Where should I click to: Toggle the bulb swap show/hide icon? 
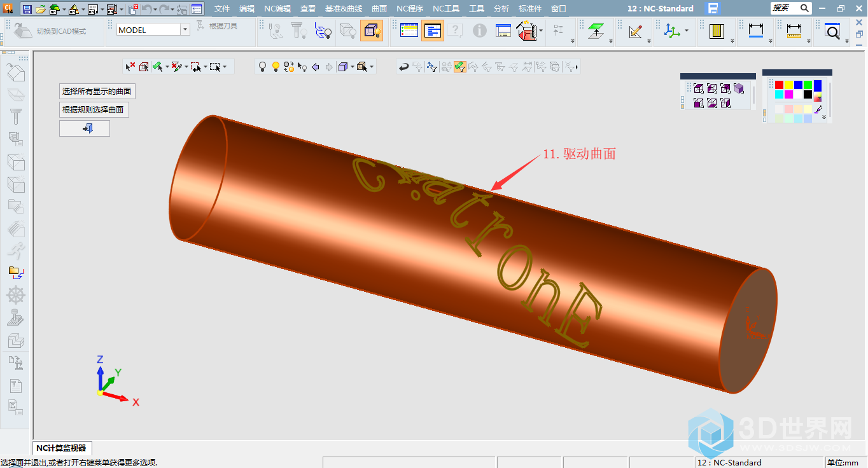click(x=289, y=66)
